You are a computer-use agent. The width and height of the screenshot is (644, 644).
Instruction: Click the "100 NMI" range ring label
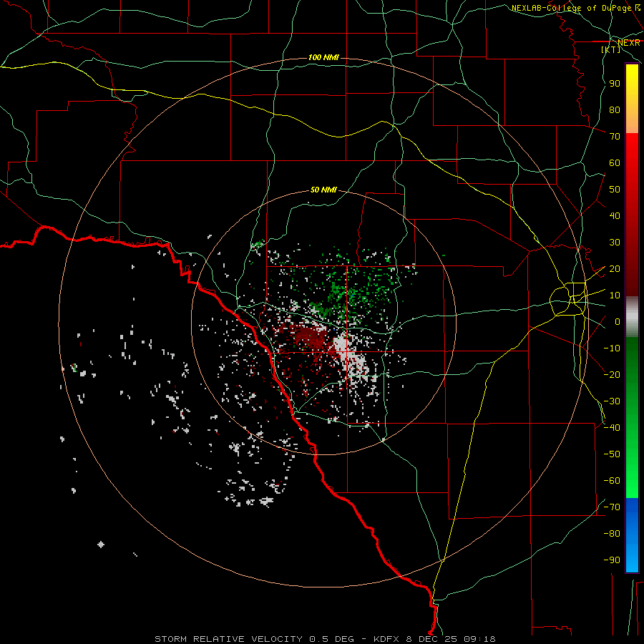pyautogui.click(x=323, y=57)
